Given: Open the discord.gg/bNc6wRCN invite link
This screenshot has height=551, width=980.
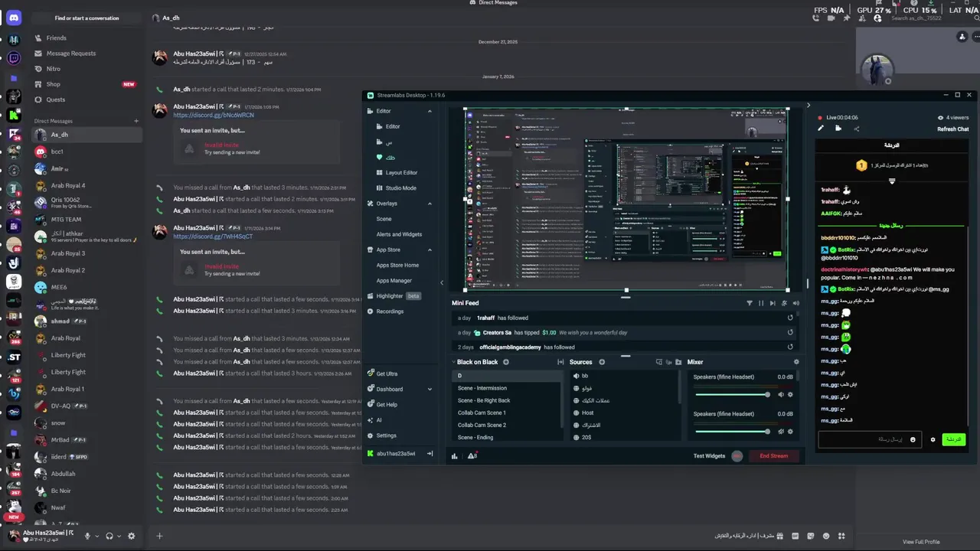Looking at the screenshot, I should click(x=213, y=115).
